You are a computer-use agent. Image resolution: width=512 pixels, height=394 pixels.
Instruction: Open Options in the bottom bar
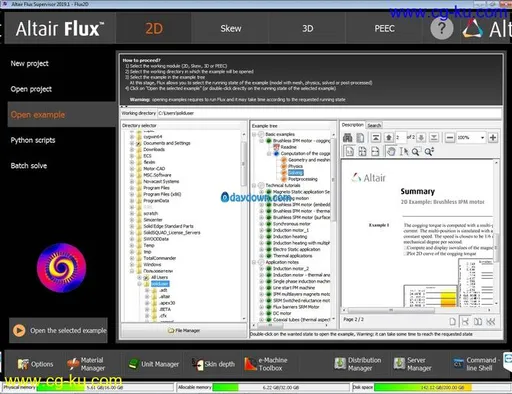[x=35, y=364]
